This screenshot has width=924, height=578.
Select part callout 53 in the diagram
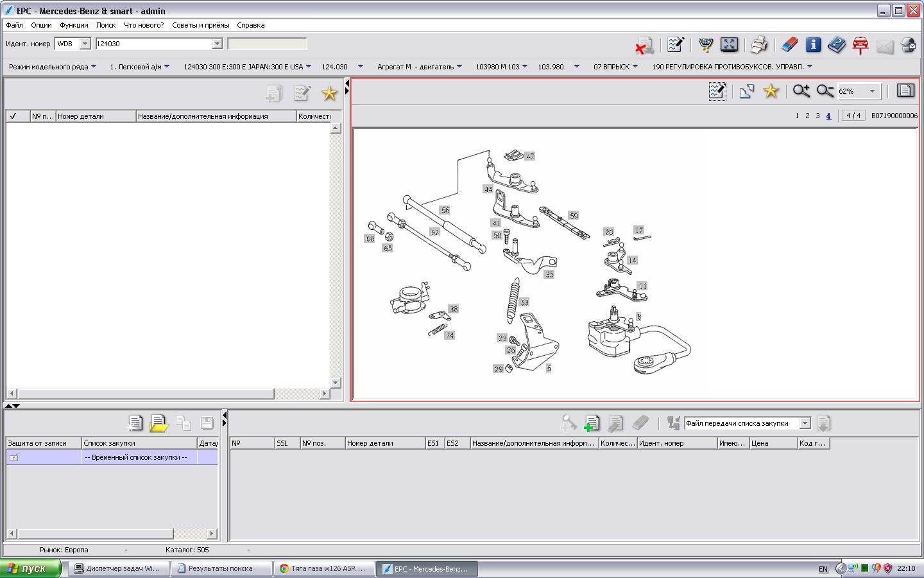tap(524, 302)
